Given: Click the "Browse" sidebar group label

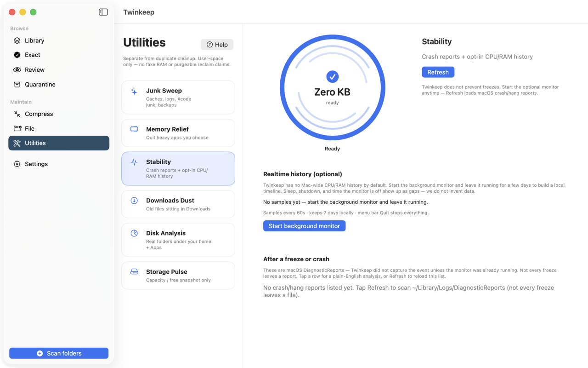Looking at the screenshot, I should (19, 29).
